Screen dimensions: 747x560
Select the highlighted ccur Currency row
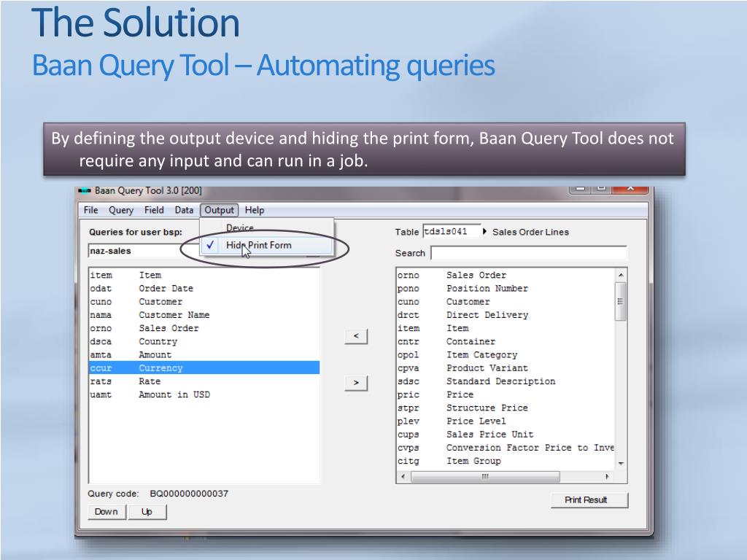pos(204,368)
